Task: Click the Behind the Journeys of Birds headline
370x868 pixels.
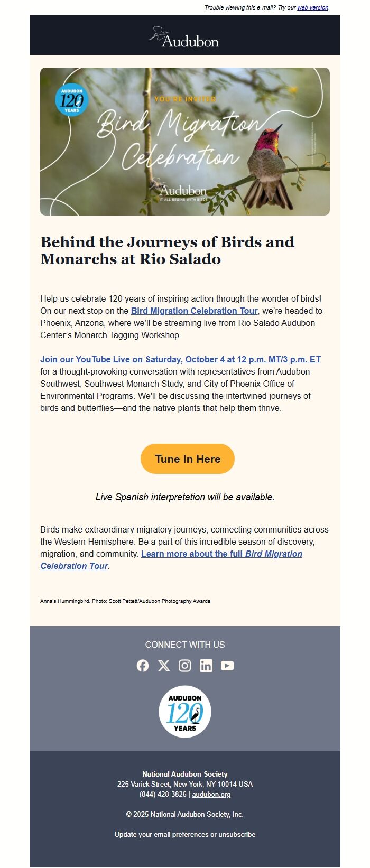Action: click(x=167, y=250)
